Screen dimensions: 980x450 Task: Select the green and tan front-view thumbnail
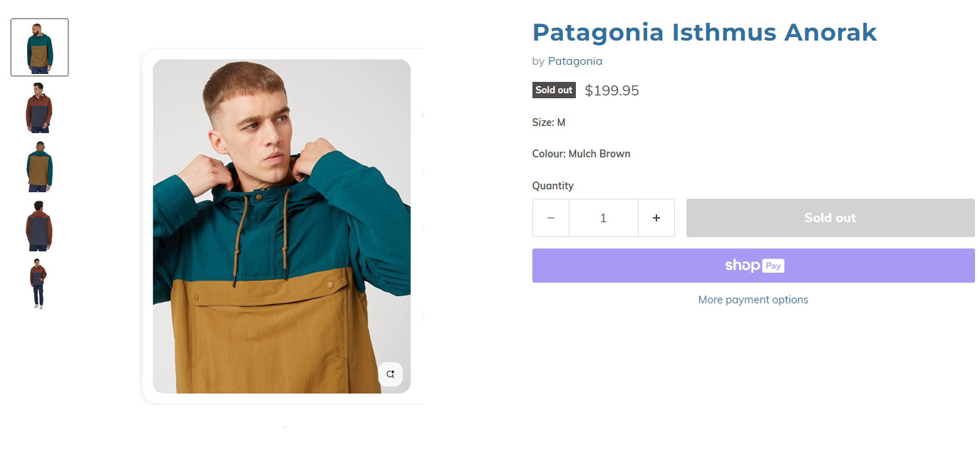point(39,48)
